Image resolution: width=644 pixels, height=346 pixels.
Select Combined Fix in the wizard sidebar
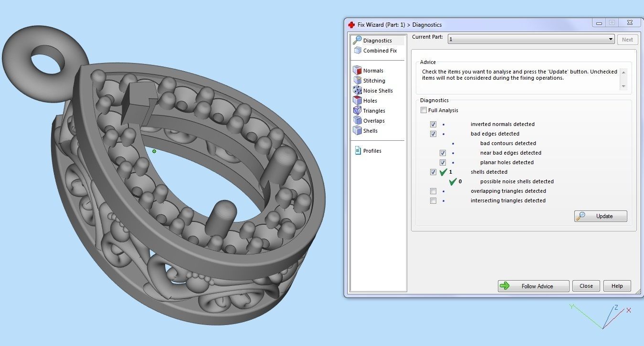tap(376, 51)
